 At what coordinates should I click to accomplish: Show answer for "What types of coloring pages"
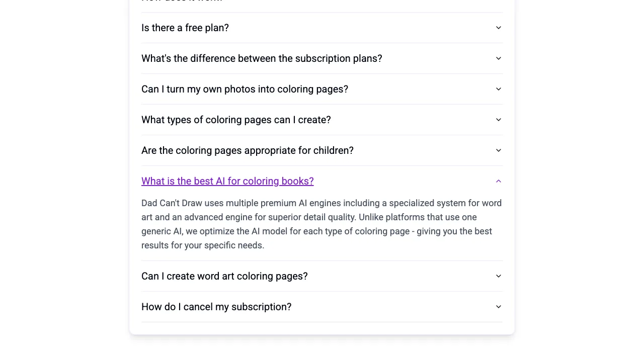(x=236, y=120)
